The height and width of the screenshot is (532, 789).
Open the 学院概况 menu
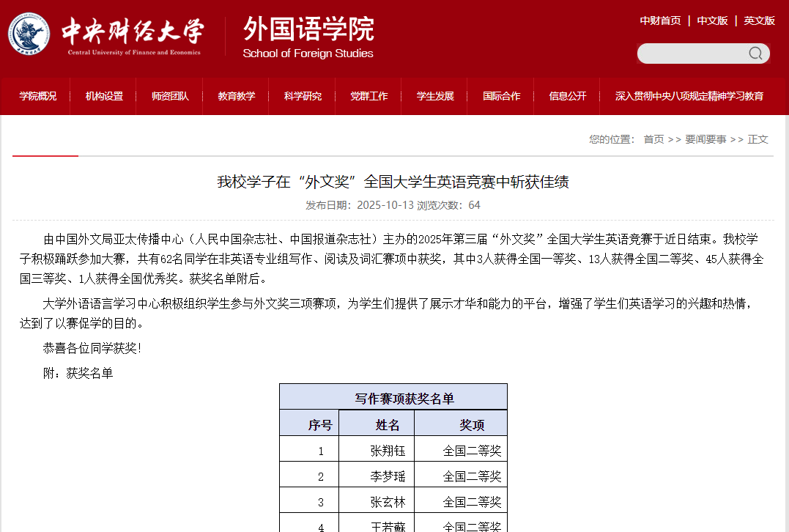(x=37, y=96)
